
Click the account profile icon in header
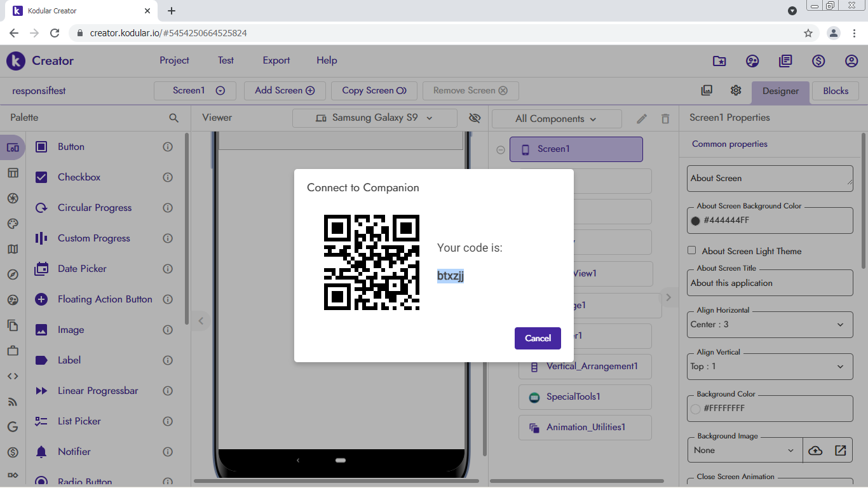tap(851, 61)
